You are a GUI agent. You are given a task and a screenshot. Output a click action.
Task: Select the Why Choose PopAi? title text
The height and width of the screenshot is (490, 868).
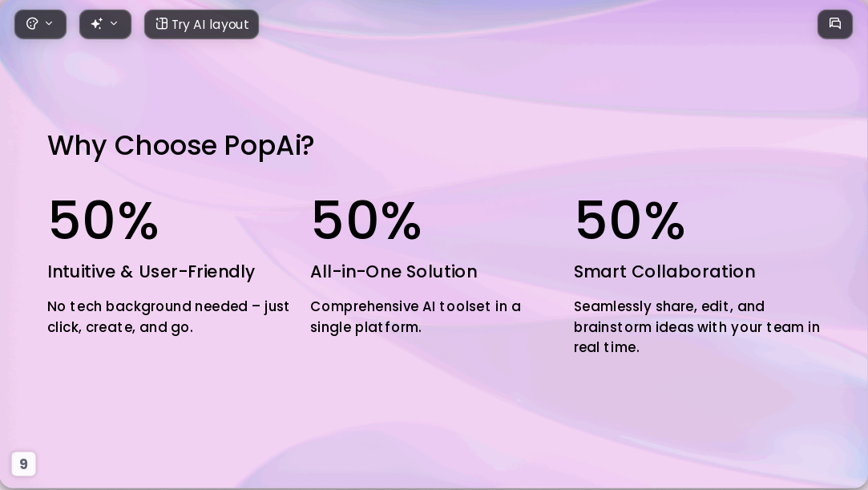180,146
